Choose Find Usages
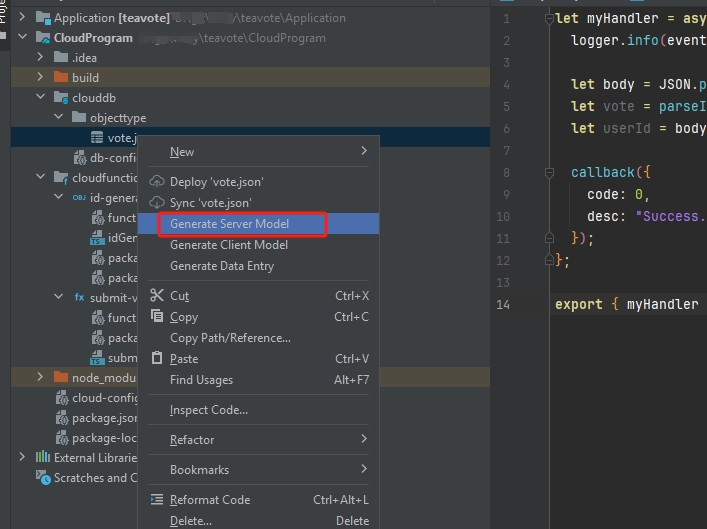 pos(258,380)
